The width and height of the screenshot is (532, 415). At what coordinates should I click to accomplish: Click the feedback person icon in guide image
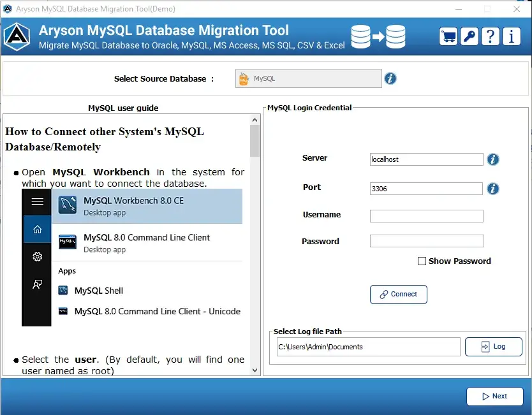(38, 284)
